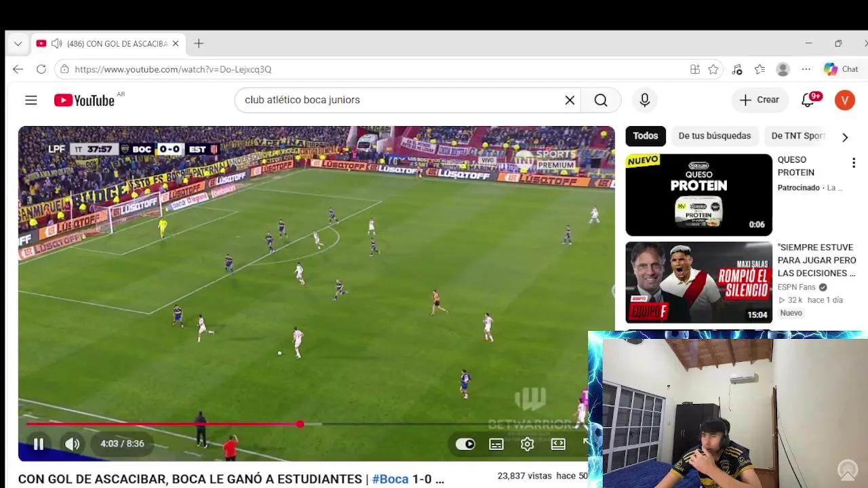This screenshot has width=868, height=488.
Task: Close the YouTube browser tab
Action: coord(175,43)
